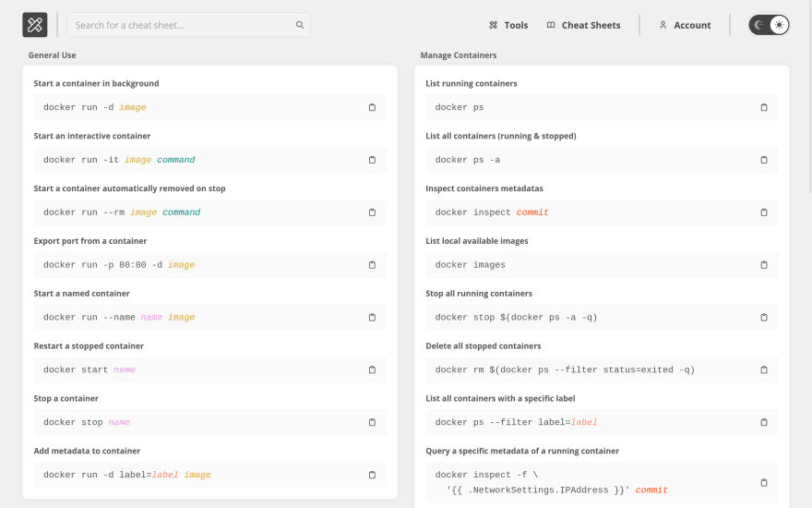Click the search magnifier icon

tap(300, 25)
